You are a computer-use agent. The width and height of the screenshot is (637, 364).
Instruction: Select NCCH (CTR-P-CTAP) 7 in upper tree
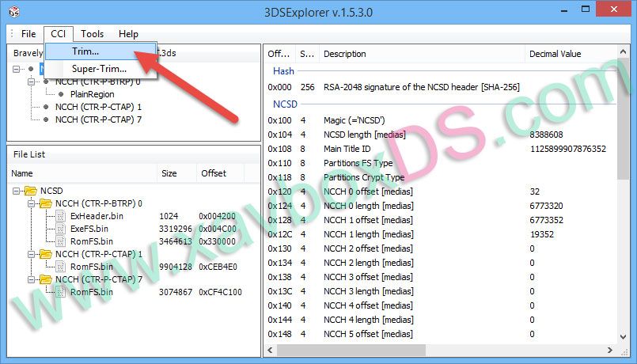click(98, 119)
